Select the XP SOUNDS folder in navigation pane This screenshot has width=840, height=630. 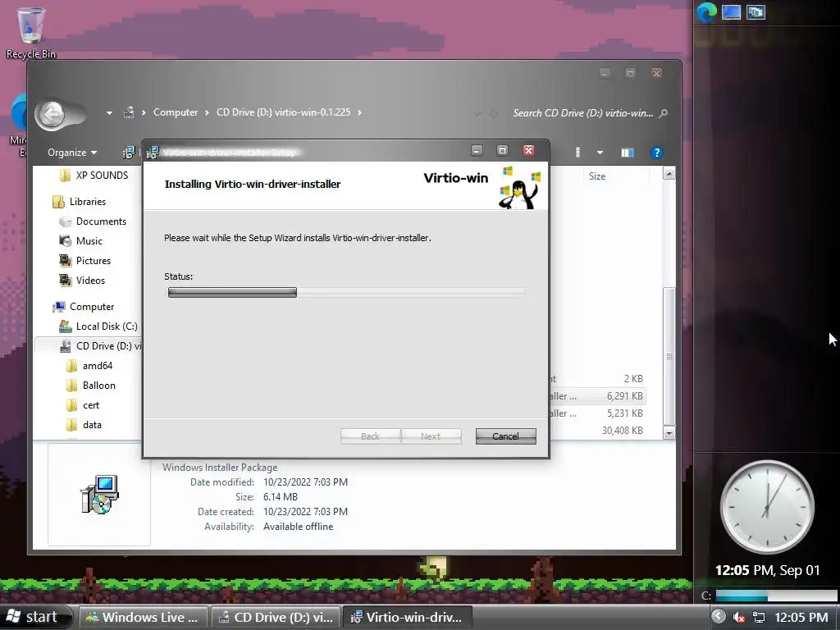(x=94, y=176)
